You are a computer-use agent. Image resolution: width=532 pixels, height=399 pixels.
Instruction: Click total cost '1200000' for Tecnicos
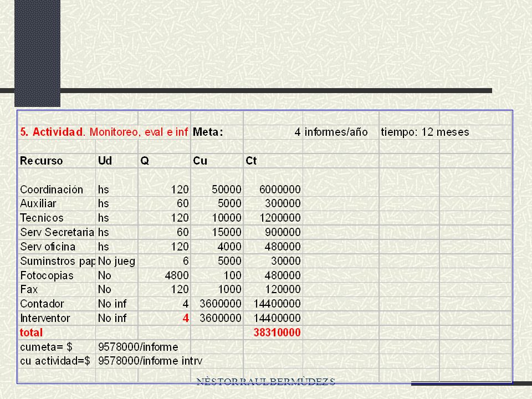(280, 218)
